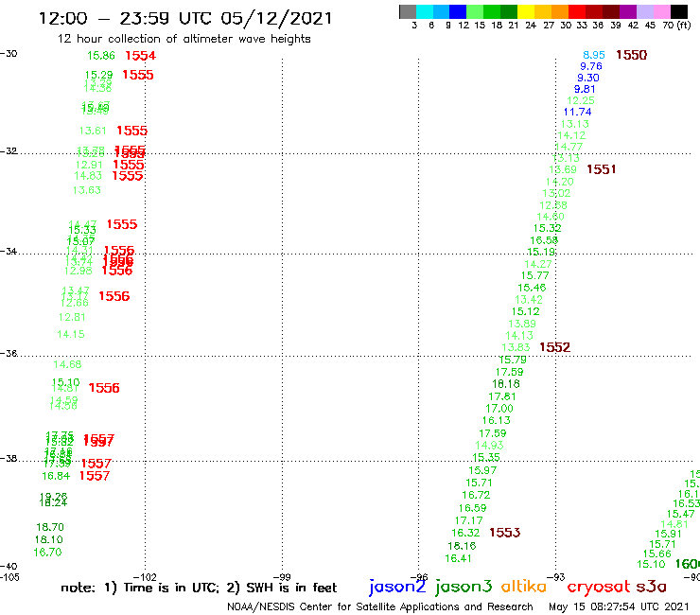Click the 'May 15 08:27:54 UTC 2021' timestamp
700x615 pixels.
619,607
